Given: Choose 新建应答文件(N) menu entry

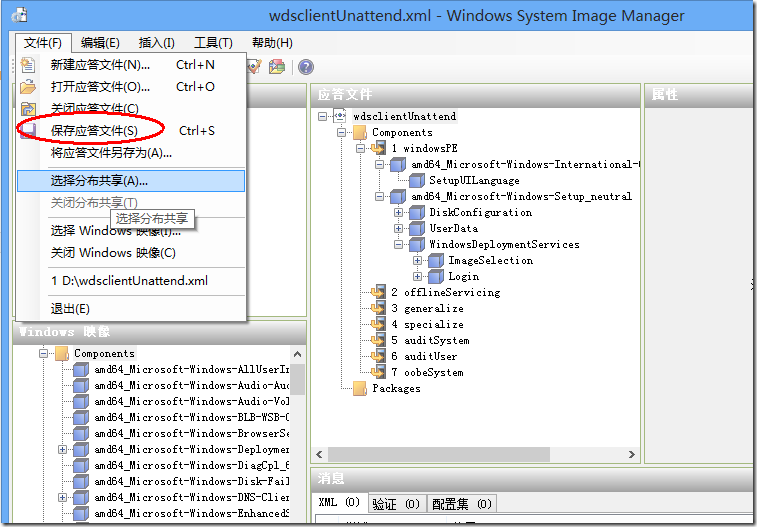Looking at the screenshot, I should [131, 65].
